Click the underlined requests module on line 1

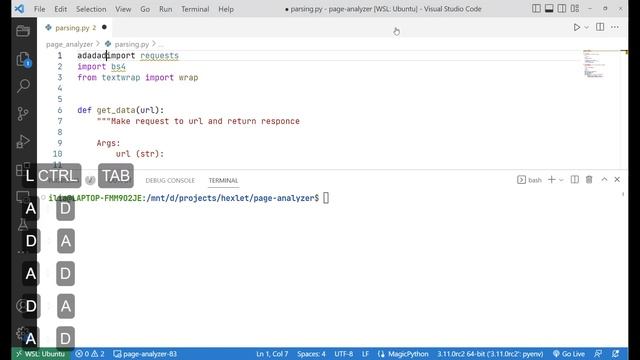tap(159, 56)
